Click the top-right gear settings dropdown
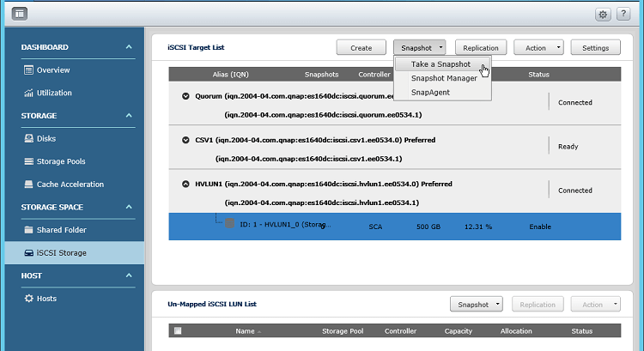The image size is (644, 351). pyautogui.click(x=602, y=15)
